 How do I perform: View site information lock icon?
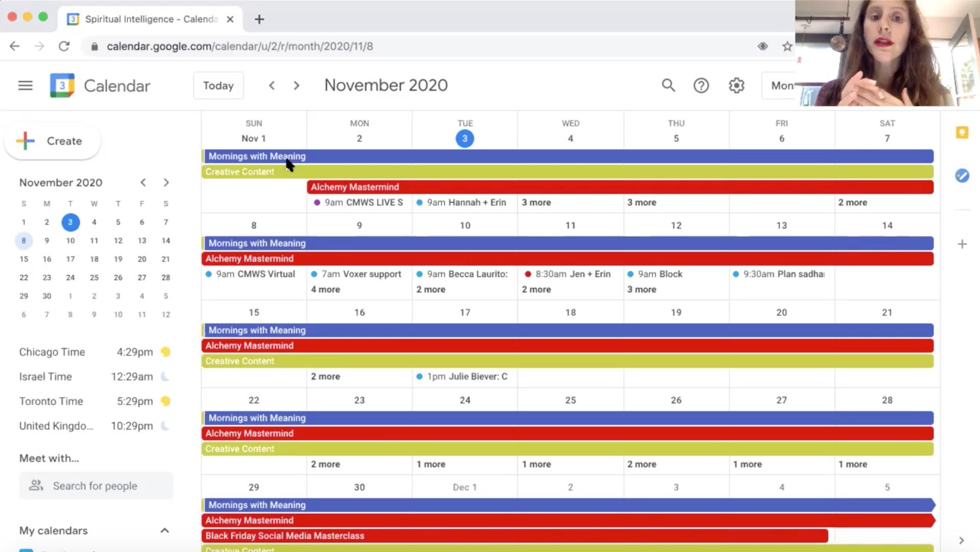94,47
